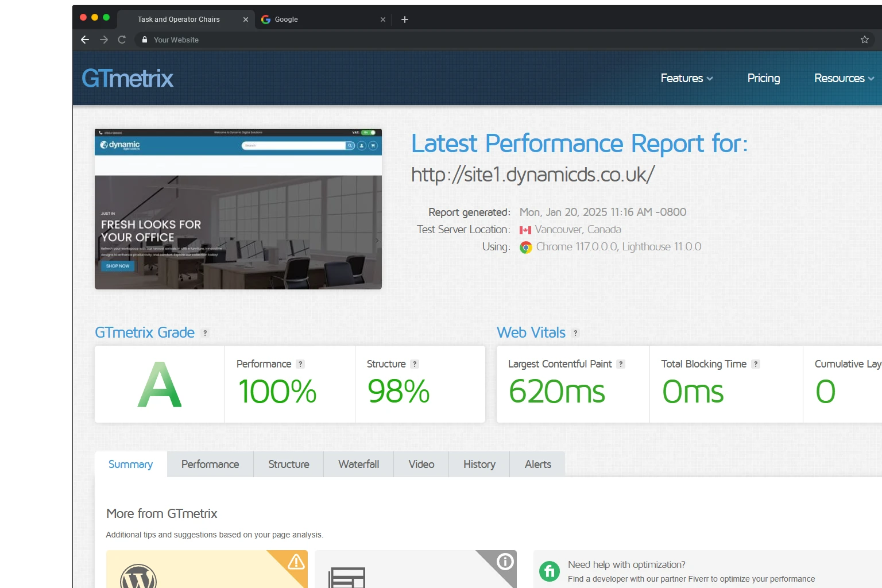Bookmark this page with the star icon
Screen dimensions: 882x588
(x=865, y=40)
